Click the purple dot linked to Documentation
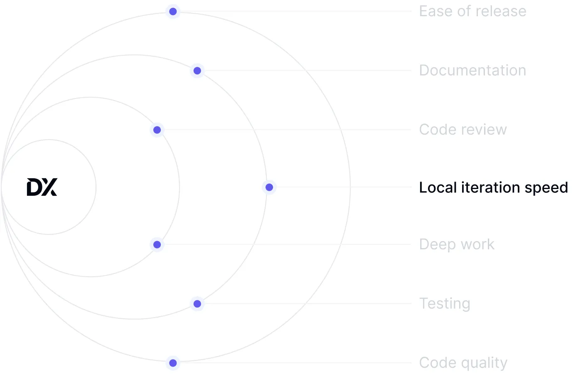This screenshot has width=588, height=374. [197, 71]
